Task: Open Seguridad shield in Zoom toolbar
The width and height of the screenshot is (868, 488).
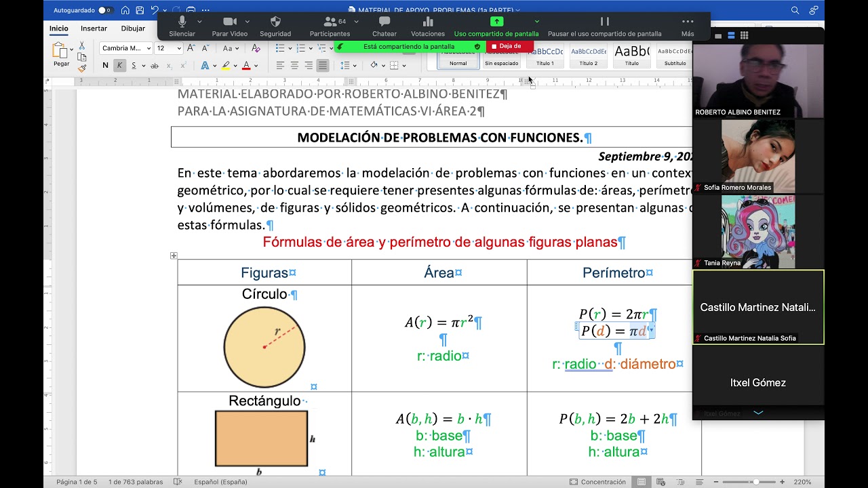Action: pyautogui.click(x=275, y=26)
